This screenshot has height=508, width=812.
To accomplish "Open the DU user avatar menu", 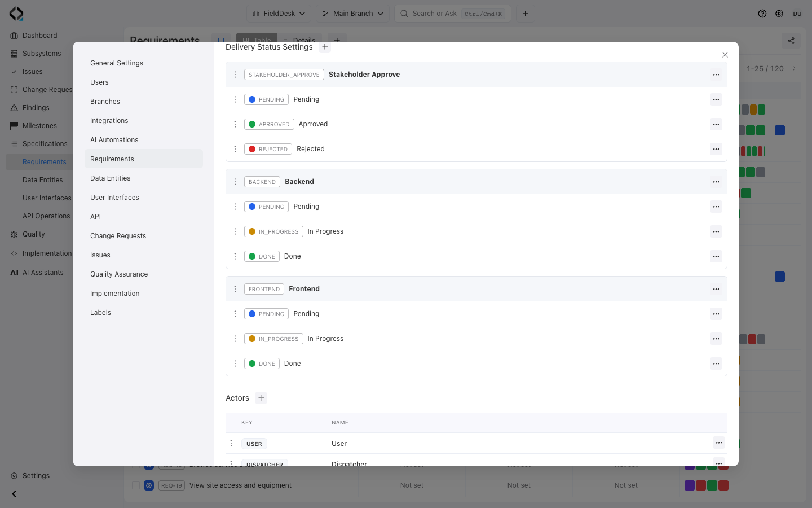I will click(797, 14).
